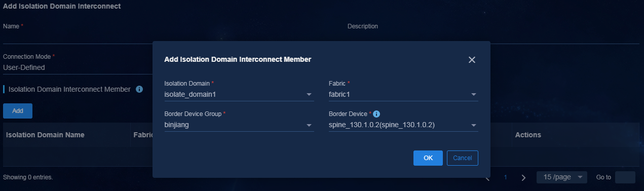Click the Interconnect Member section info icon
Screen dimensions: 644x191
(x=139, y=89)
